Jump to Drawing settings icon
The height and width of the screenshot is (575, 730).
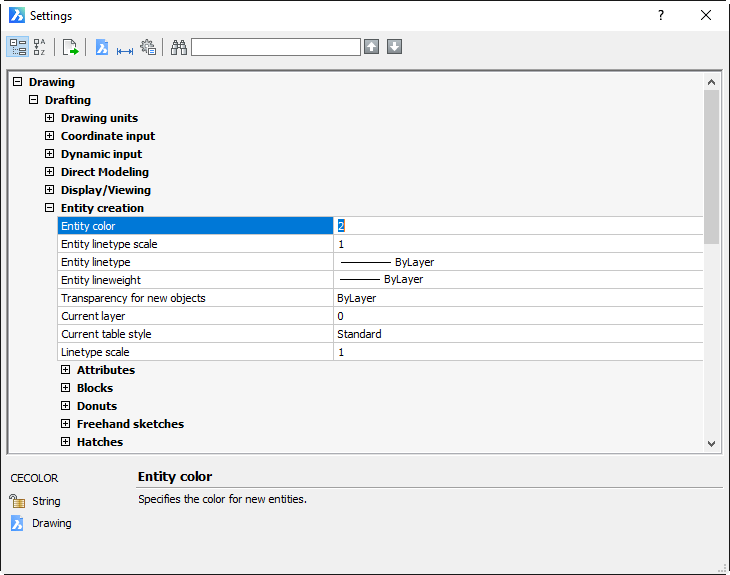[102, 47]
